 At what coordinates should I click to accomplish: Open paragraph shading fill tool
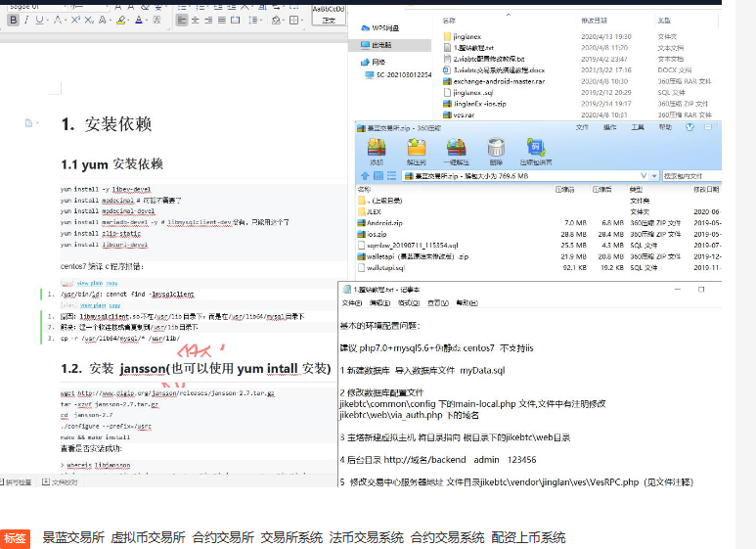coord(276,20)
